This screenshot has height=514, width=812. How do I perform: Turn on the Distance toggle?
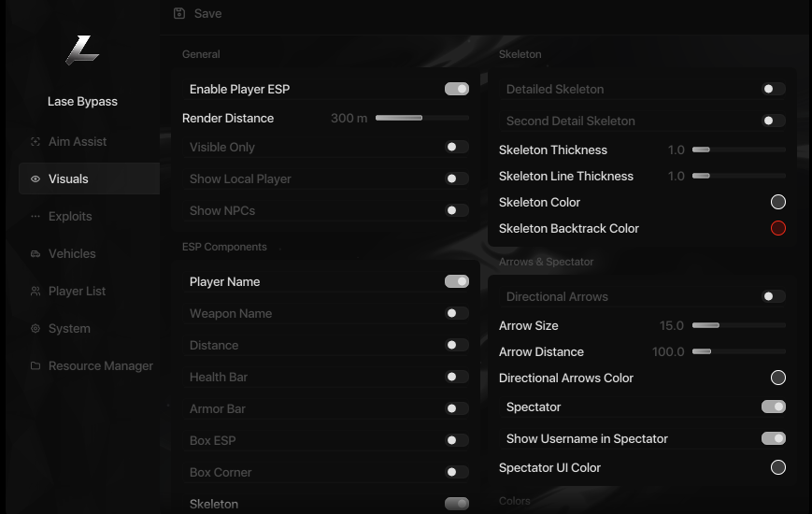coord(457,345)
